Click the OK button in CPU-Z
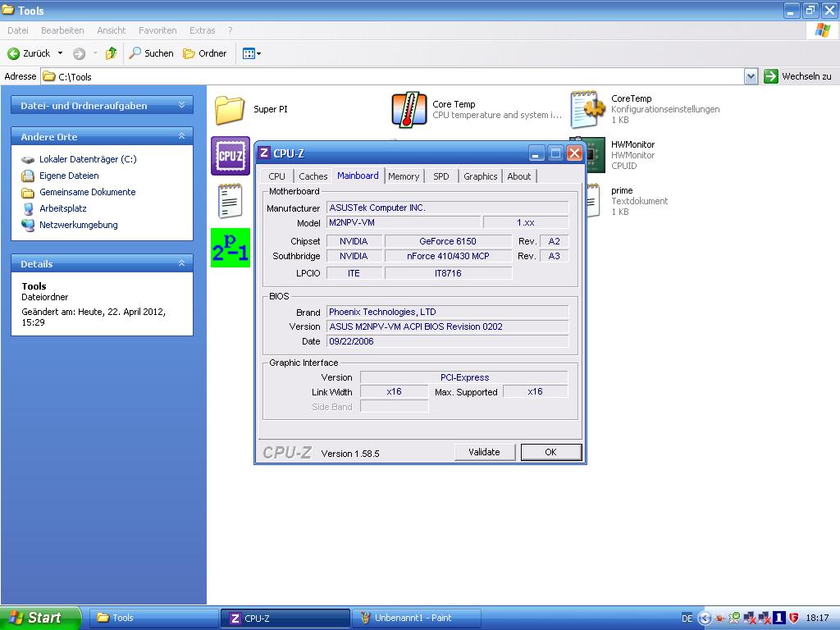Viewport: 840px width, 630px height. pos(550,452)
